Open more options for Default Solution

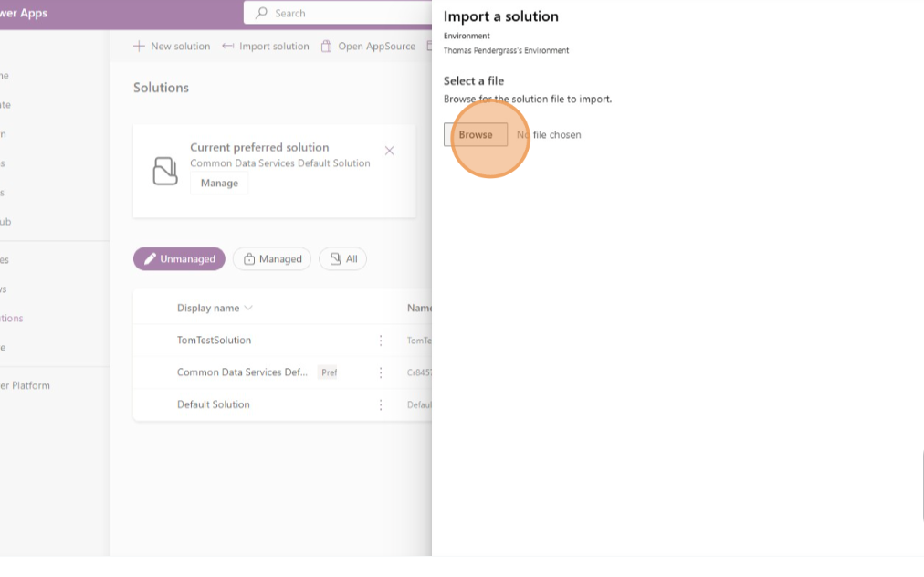[381, 404]
